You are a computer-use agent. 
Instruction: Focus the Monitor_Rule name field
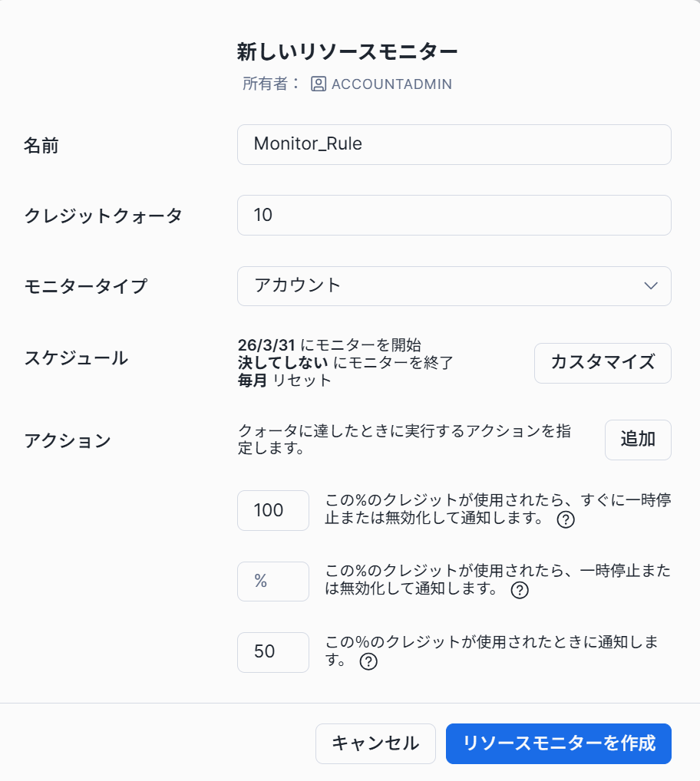[454, 144]
